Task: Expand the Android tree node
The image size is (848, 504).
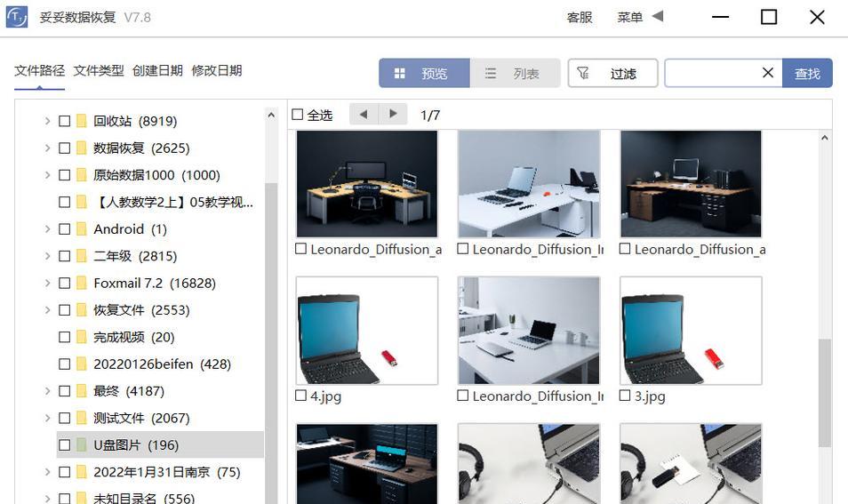Action: 47,228
